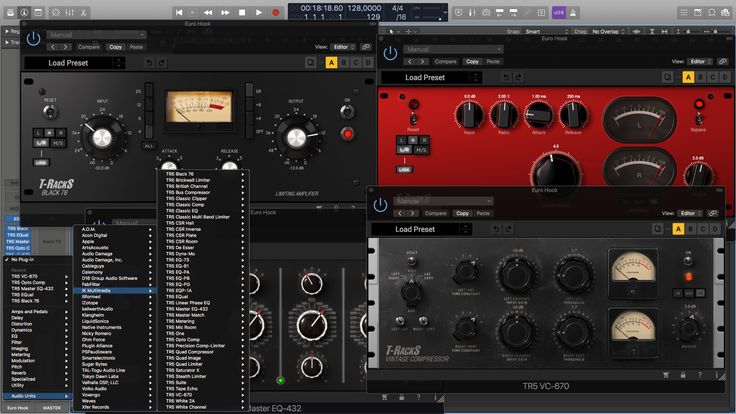Open the Manual preset dropdown in Black 76 window

98,35
